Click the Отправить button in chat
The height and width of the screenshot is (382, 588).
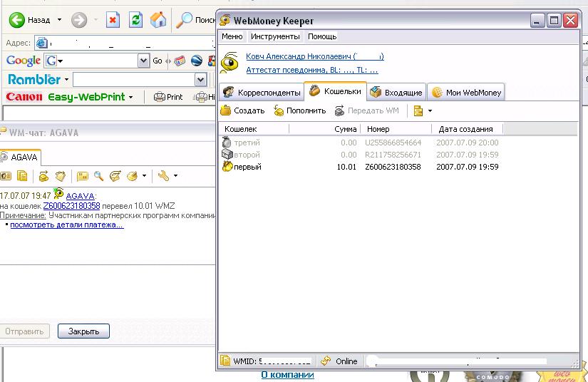click(24, 331)
